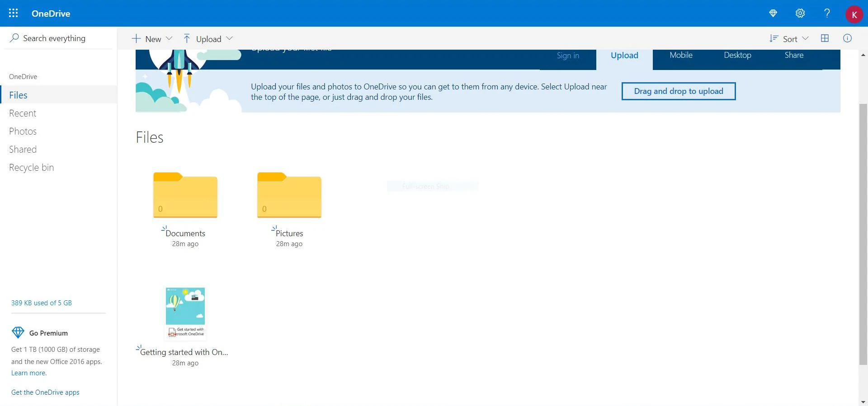
Task: Select the Desktop tab
Action: 737,55
